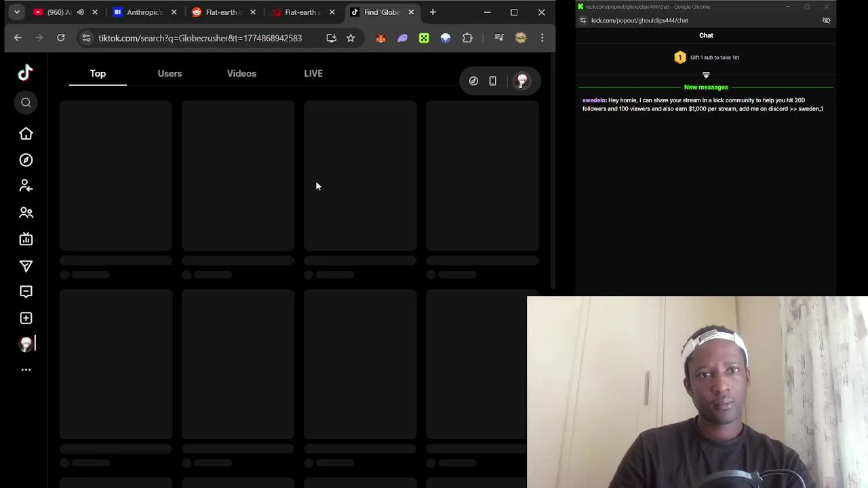Click install app icon in address bar

click(331, 38)
